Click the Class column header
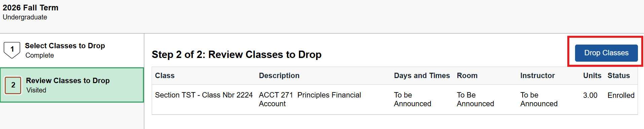The image size is (644, 129). [165, 76]
